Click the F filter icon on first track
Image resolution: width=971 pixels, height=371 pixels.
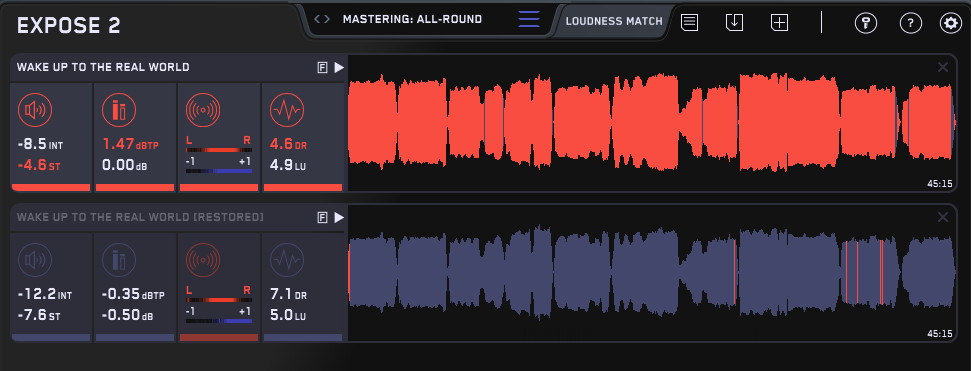point(322,68)
